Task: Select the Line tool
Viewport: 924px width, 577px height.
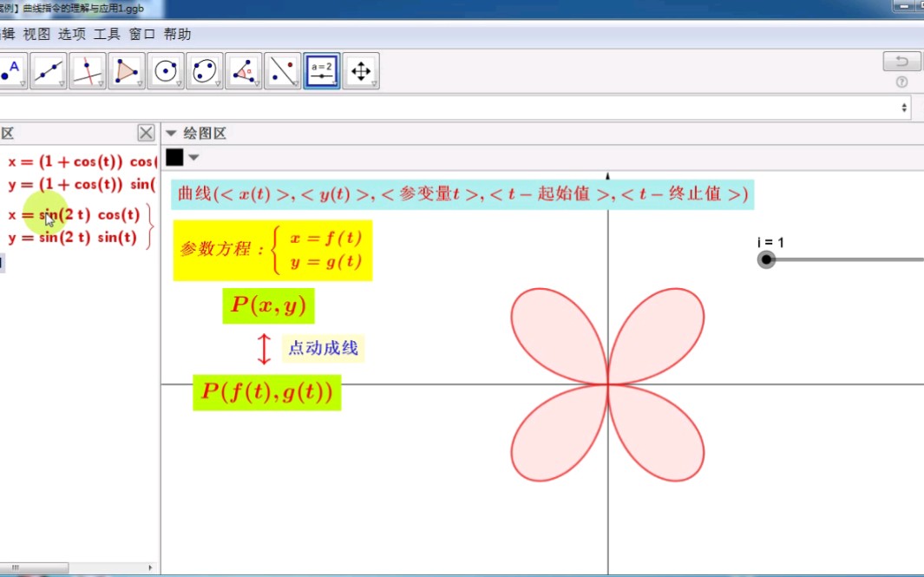Action: (48, 69)
